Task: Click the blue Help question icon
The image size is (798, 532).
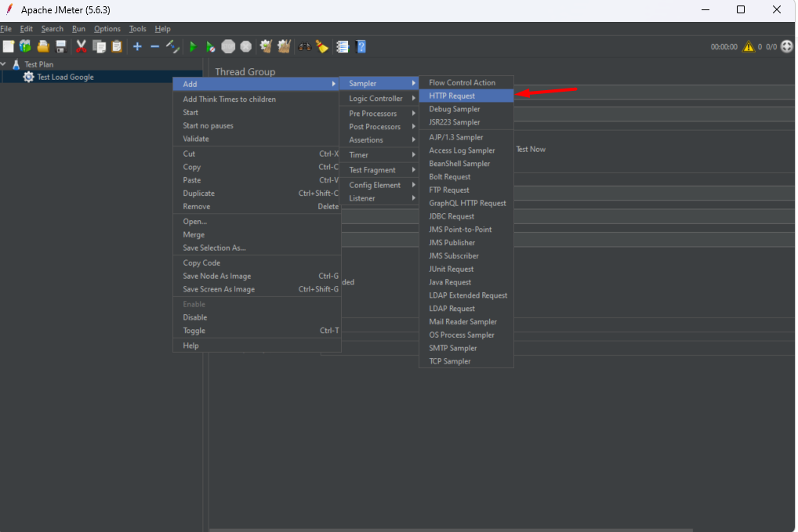Action: 361,47
